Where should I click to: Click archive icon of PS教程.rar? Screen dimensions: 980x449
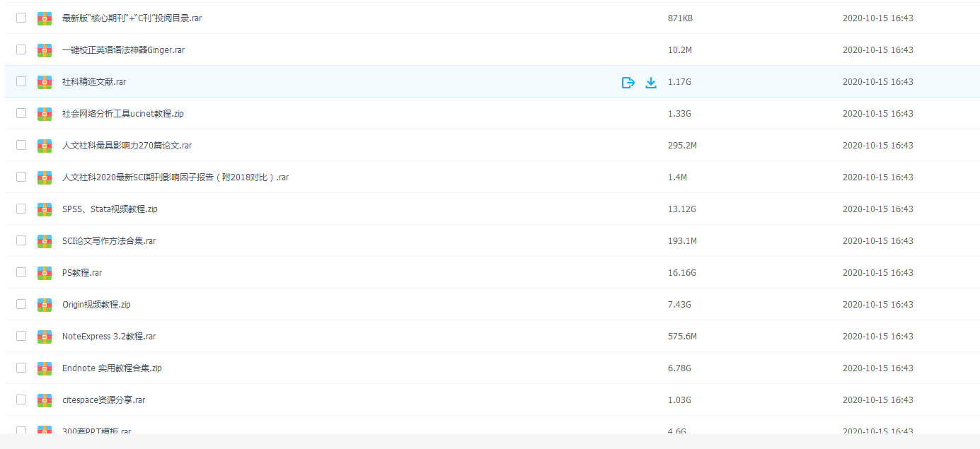coord(45,273)
